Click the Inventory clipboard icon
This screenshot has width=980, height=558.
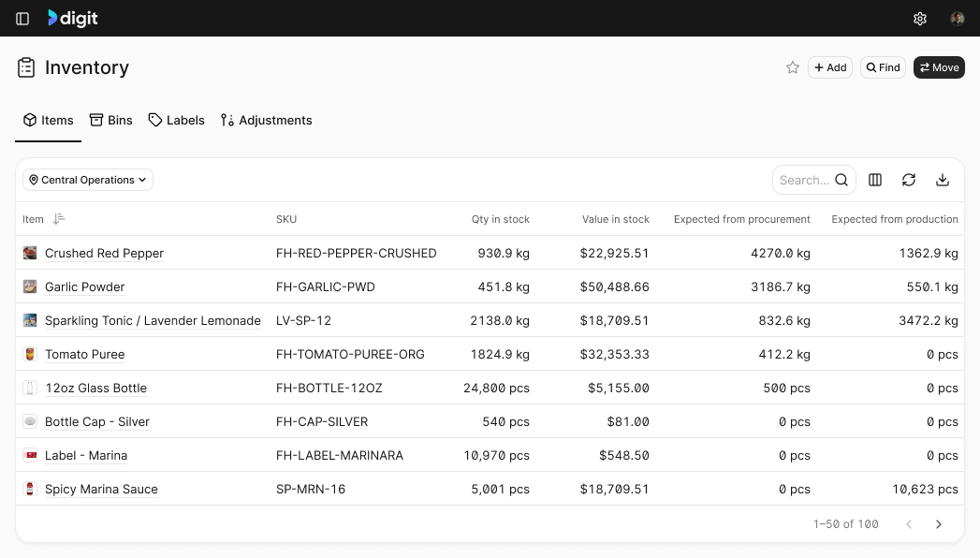click(x=26, y=67)
